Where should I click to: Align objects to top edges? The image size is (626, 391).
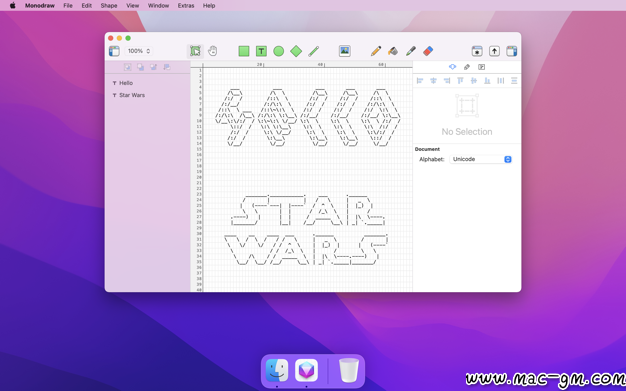[460, 81]
